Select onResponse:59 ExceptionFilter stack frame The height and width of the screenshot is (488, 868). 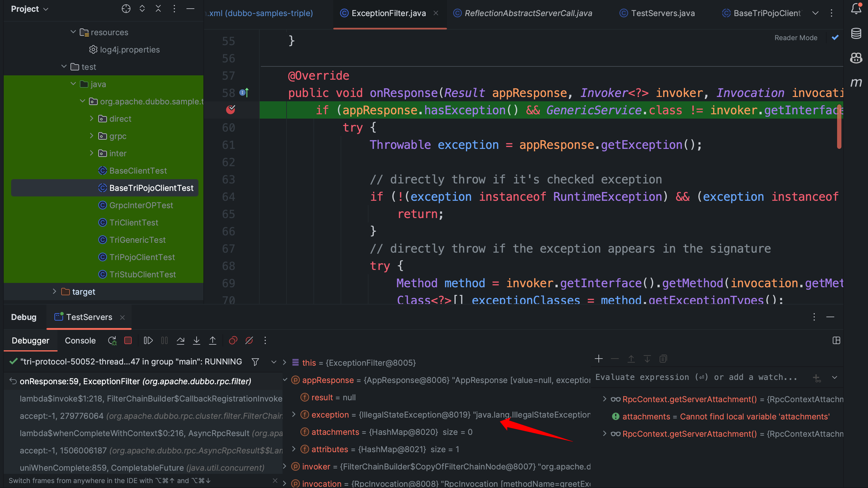tap(143, 381)
